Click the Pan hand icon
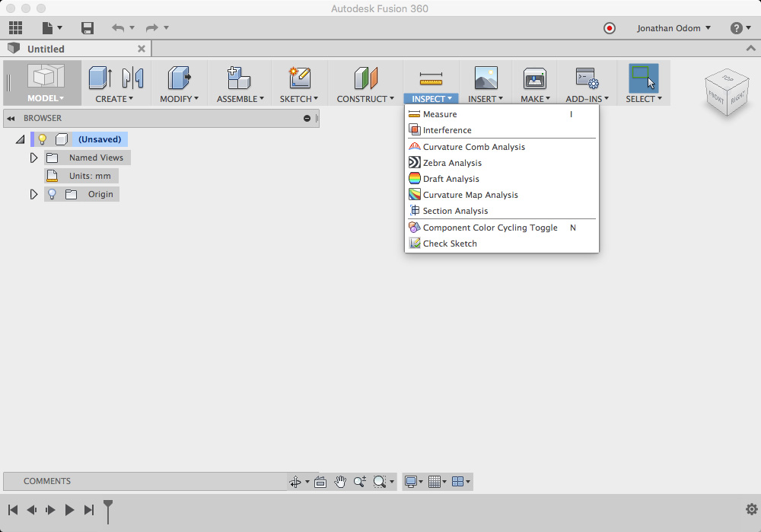 coord(340,482)
